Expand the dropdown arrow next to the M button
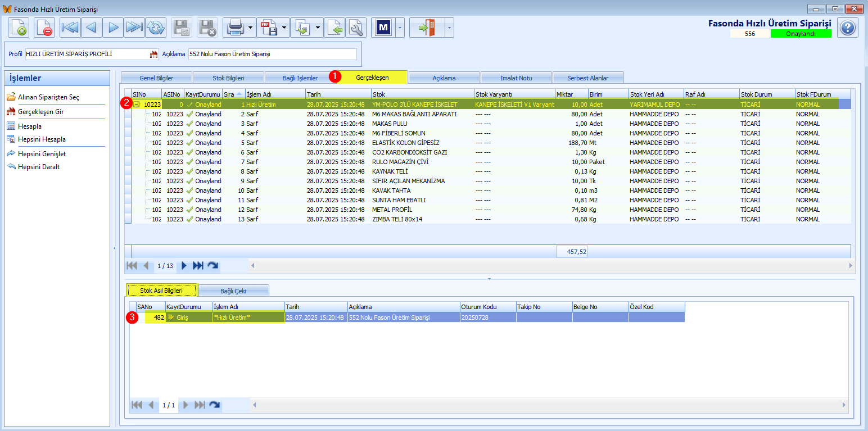 (400, 28)
